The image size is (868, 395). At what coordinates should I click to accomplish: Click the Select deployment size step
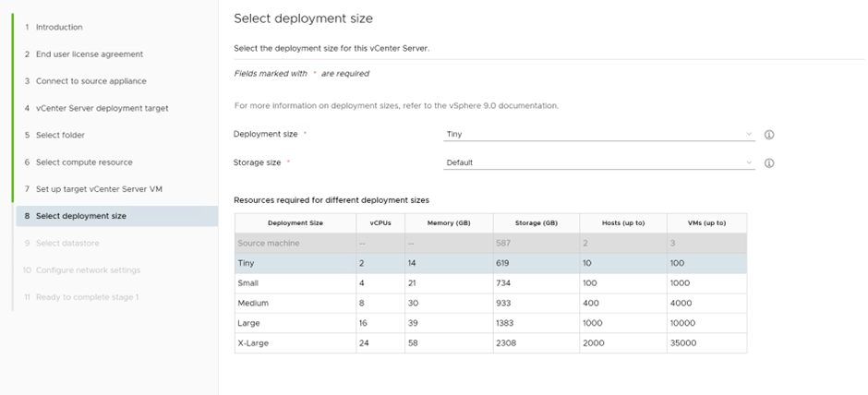pyautogui.click(x=81, y=216)
